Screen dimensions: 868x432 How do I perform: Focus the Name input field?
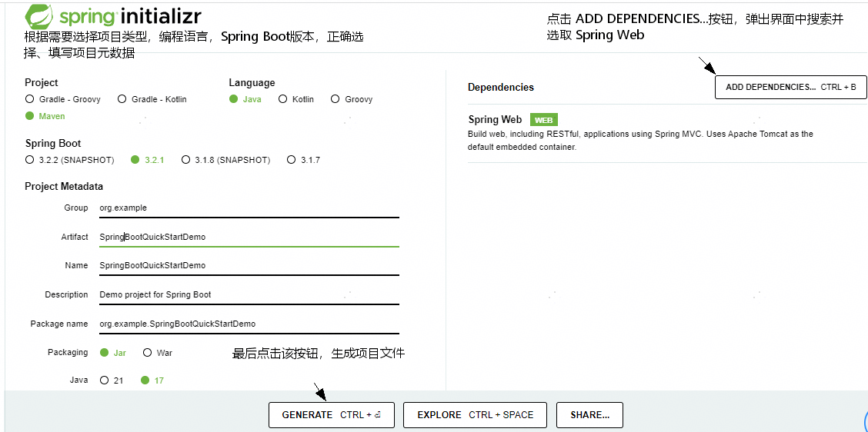pyautogui.click(x=249, y=265)
